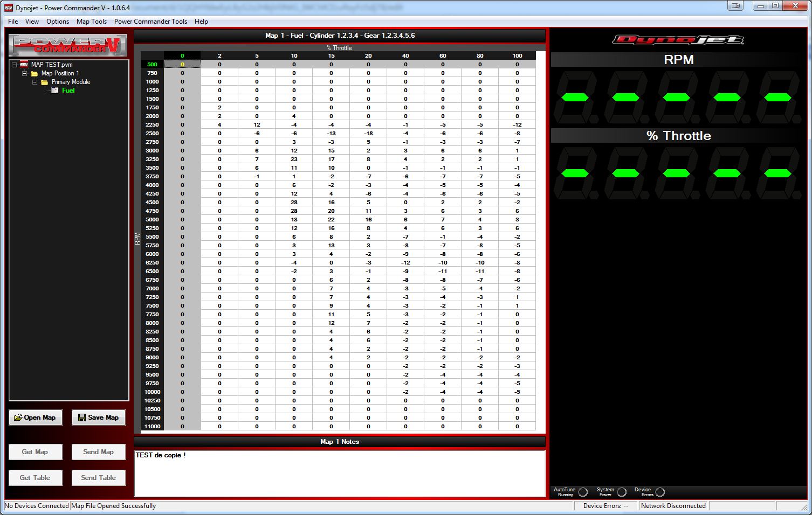The width and height of the screenshot is (812, 515).
Task: Click the MAP TEST.pvm file icon in tree
Action: 24,65
